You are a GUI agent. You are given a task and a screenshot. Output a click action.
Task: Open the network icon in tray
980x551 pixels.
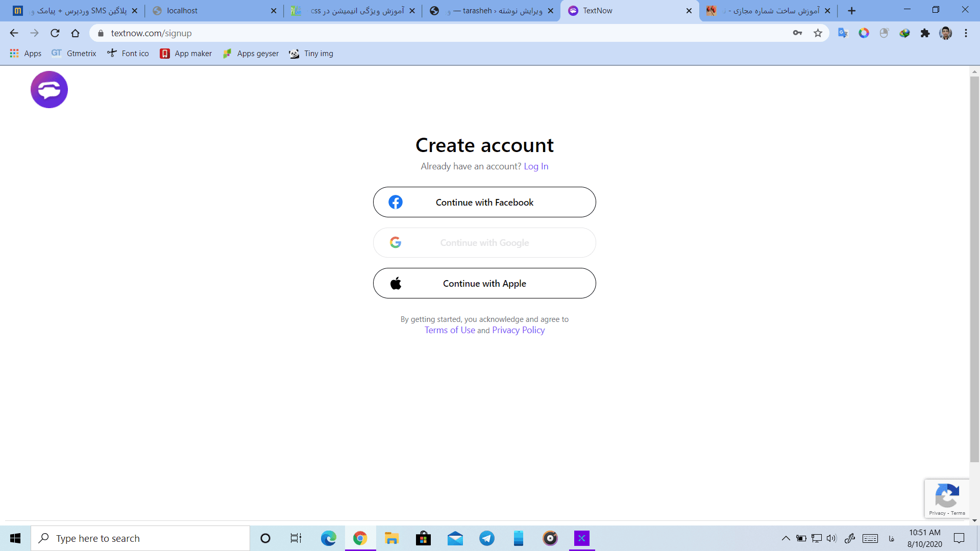pyautogui.click(x=817, y=538)
